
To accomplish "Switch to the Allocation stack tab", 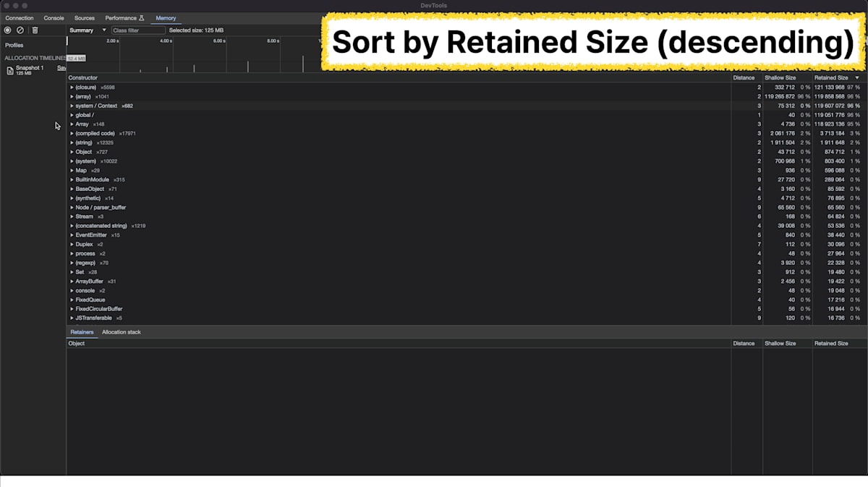I will 122,332.
